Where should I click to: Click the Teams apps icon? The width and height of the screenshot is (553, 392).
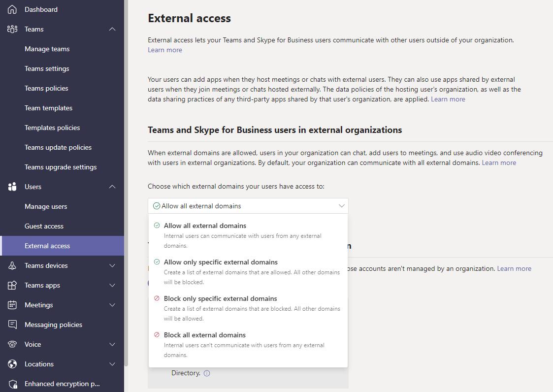(12, 285)
